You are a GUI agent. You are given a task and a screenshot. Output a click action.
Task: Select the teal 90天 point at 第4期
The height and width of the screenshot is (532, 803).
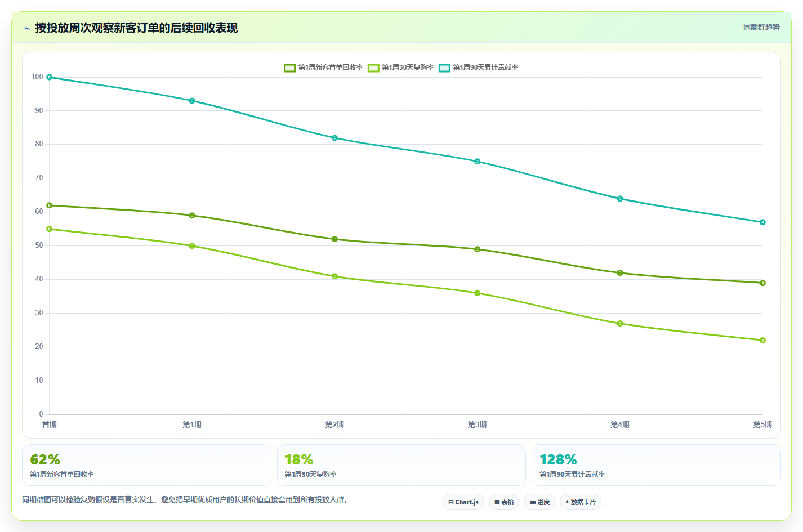click(x=620, y=199)
